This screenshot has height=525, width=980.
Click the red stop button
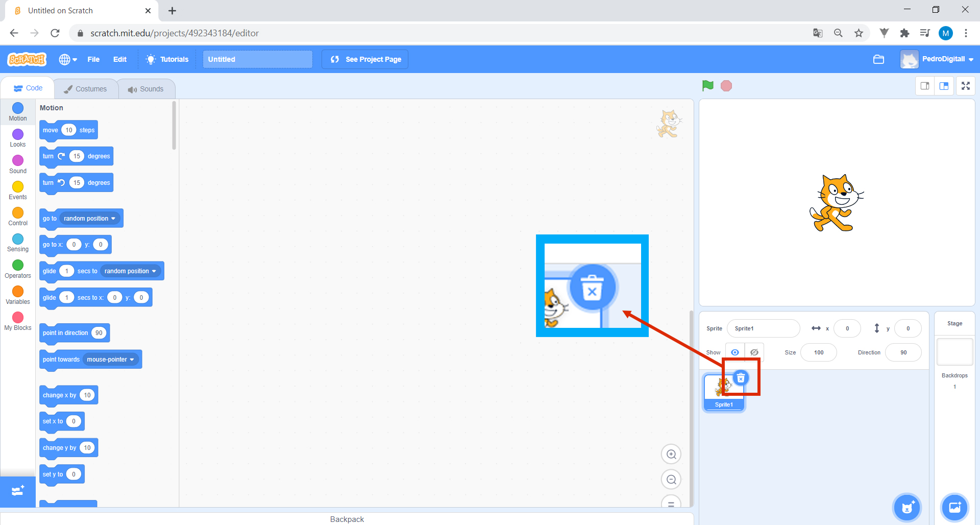pyautogui.click(x=726, y=86)
